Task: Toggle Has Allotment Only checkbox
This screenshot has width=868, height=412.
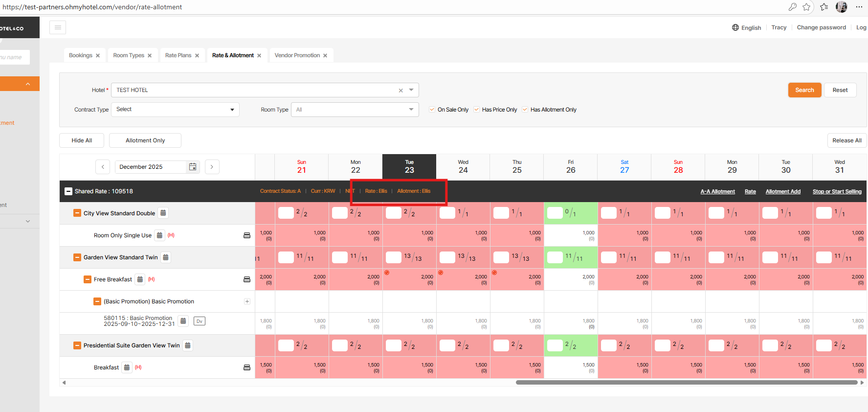Action: pos(525,110)
